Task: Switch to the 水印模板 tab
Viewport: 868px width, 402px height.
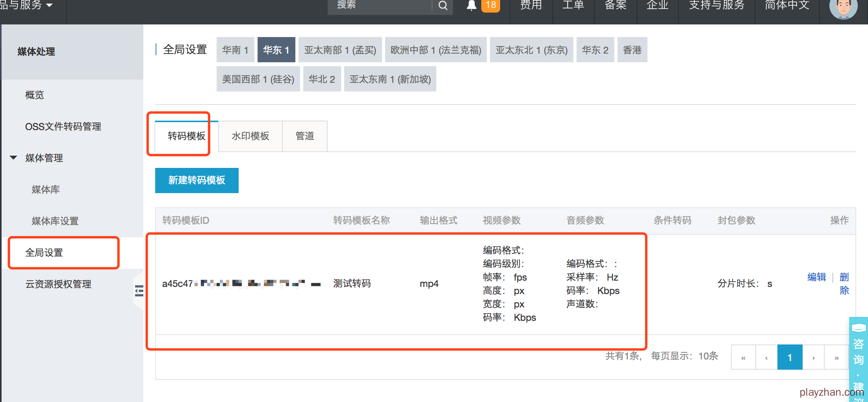Action: [x=250, y=136]
